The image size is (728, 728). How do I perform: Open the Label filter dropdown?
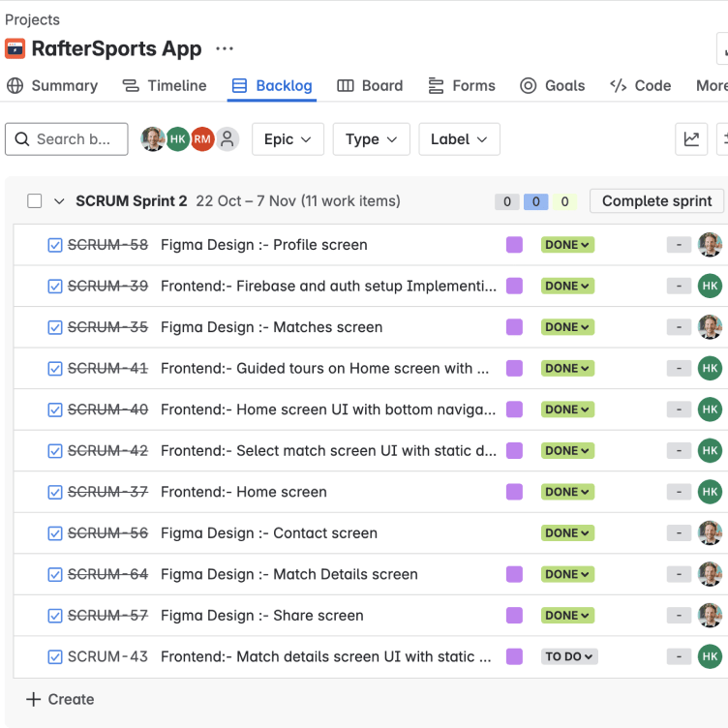click(459, 139)
